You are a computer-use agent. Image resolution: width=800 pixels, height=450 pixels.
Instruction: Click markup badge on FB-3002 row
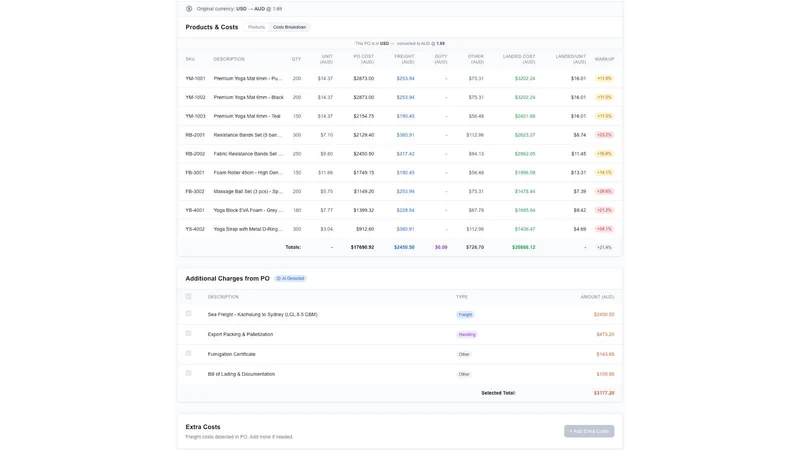tap(604, 192)
